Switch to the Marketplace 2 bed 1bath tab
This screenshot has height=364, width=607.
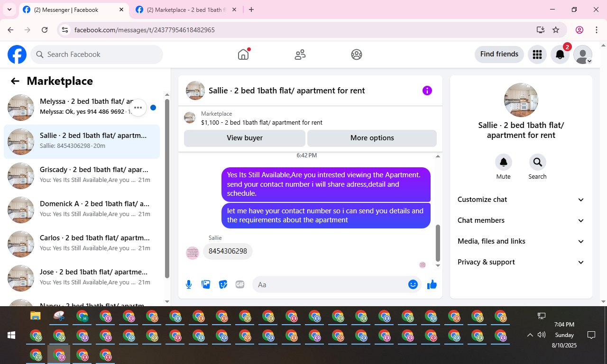tap(186, 9)
